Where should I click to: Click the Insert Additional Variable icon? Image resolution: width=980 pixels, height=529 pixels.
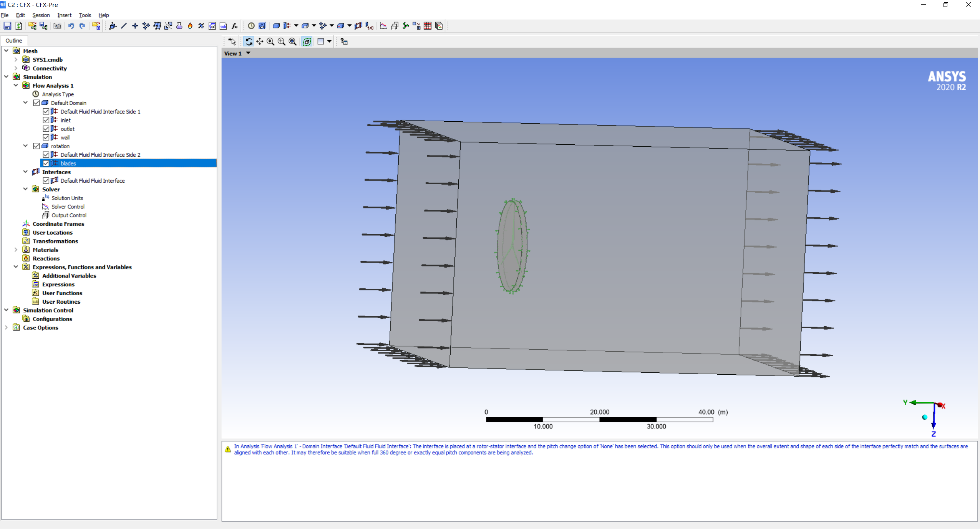coord(201,26)
